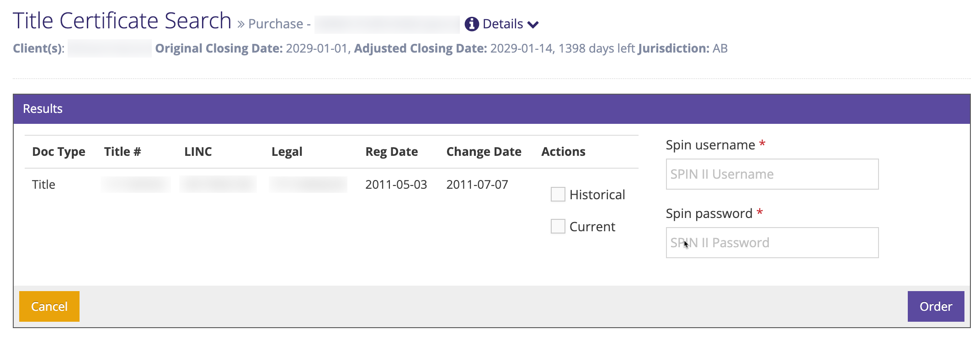Open the Purchase breadcrumb link
This screenshot has width=980, height=340.
[x=276, y=24]
